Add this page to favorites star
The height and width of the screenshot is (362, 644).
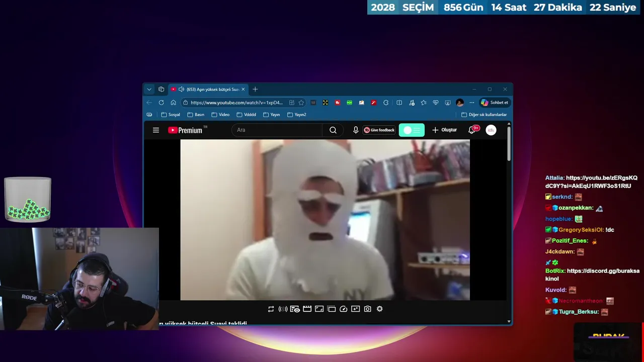(x=301, y=103)
